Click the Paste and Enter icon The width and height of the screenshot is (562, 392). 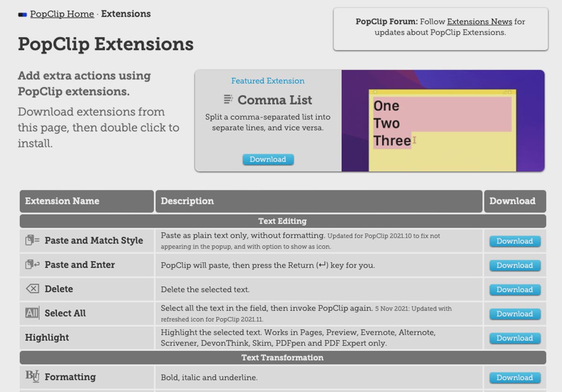click(32, 265)
